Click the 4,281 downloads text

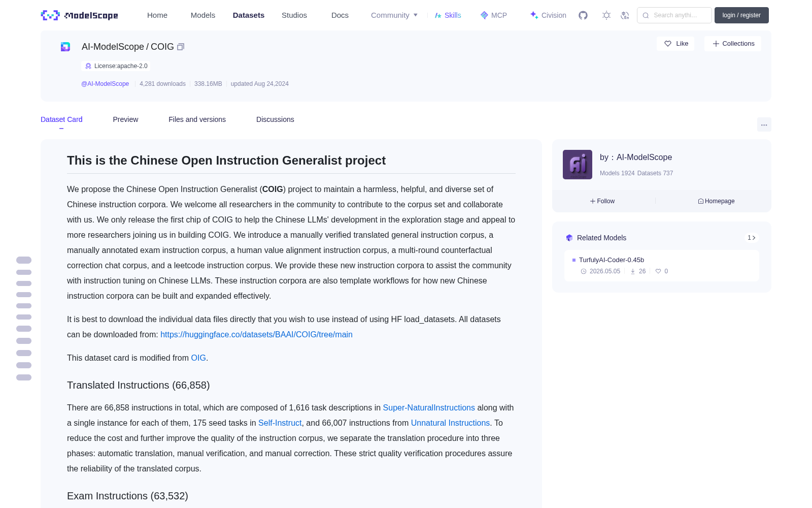click(x=162, y=84)
